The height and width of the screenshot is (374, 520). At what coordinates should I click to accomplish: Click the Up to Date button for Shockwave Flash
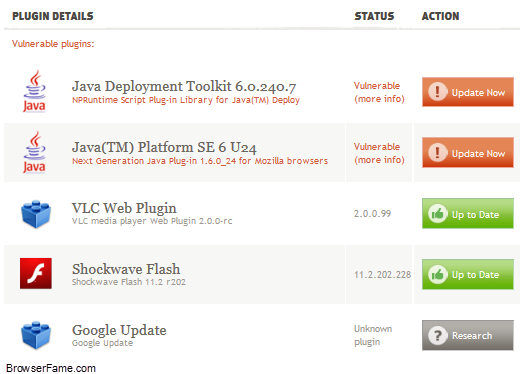coord(468,274)
